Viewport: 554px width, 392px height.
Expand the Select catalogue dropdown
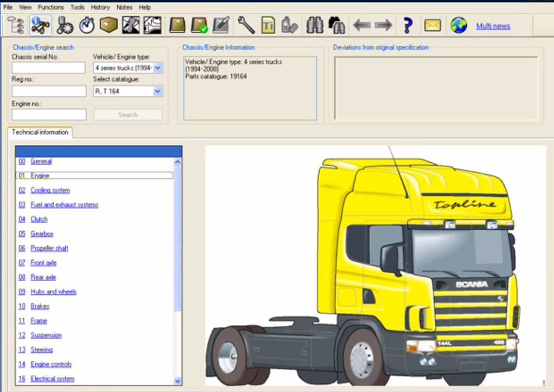click(158, 92)
